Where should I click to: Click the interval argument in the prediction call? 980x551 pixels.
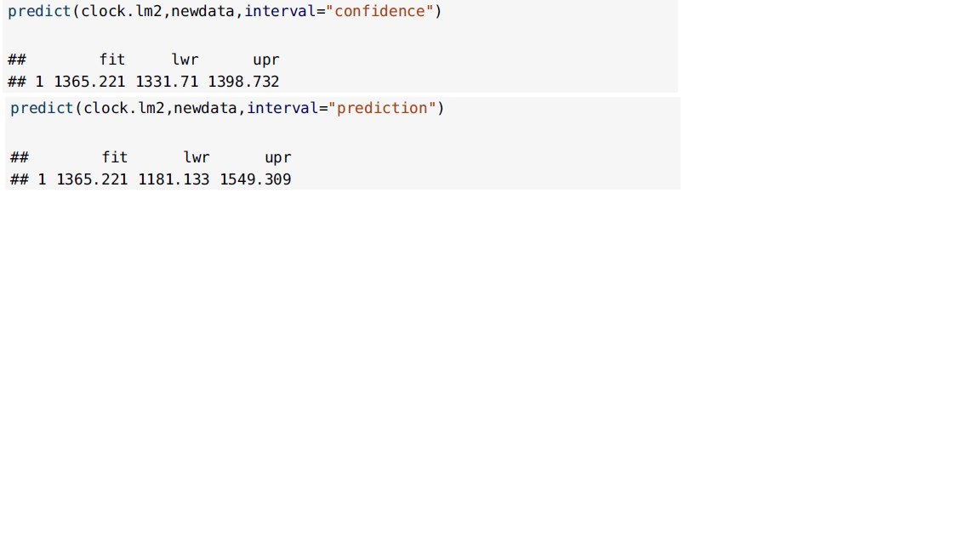point(282,108)
